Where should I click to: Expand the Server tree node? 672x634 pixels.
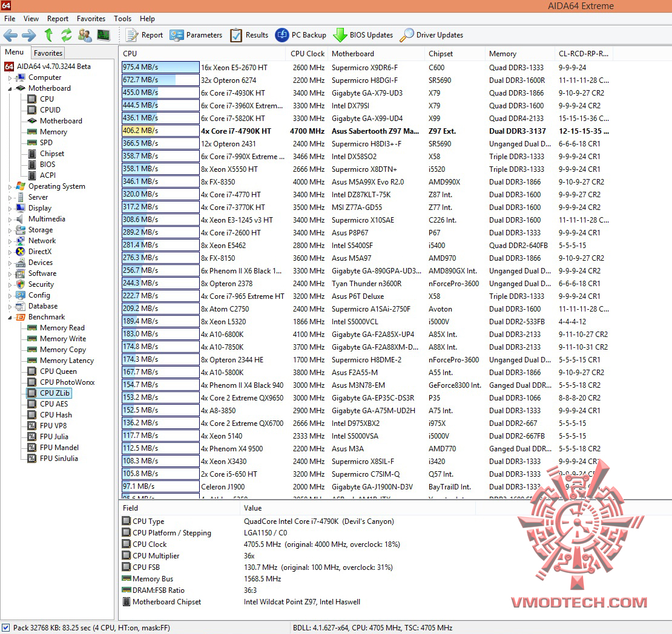tap(10, 197)
